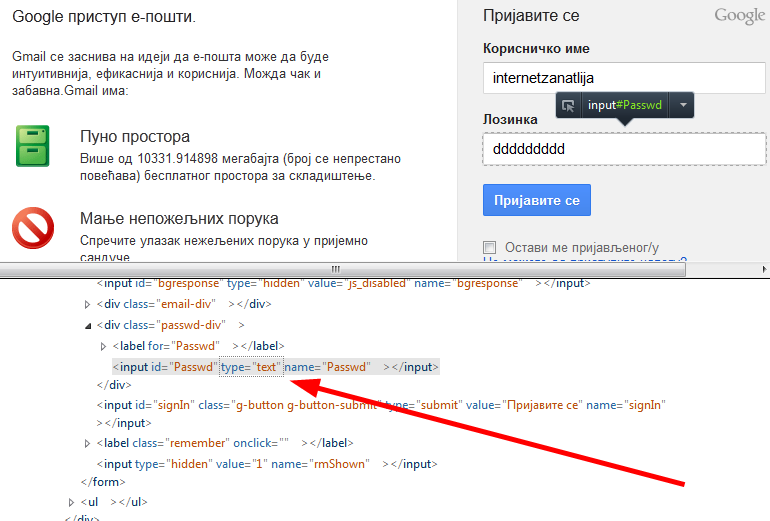Screen dimensions: 770x521
Task: Select the input id Passwd code line
Action: click(x=275, y=367)
